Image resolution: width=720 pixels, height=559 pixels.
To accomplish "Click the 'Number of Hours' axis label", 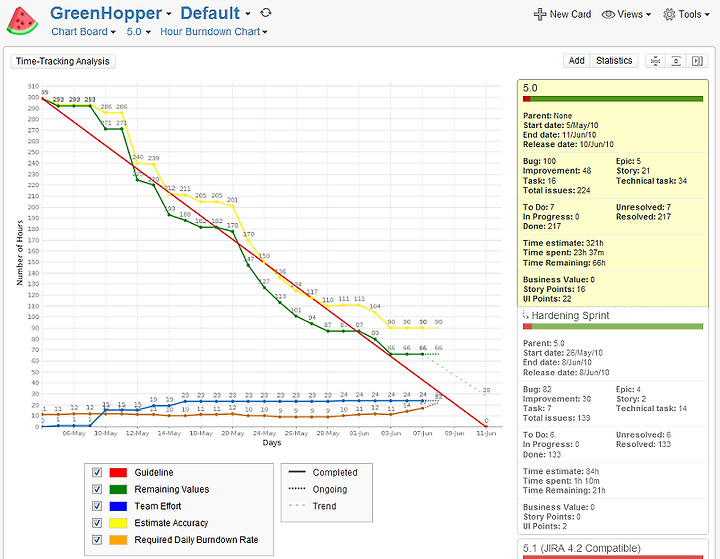I will pos(20,253).
